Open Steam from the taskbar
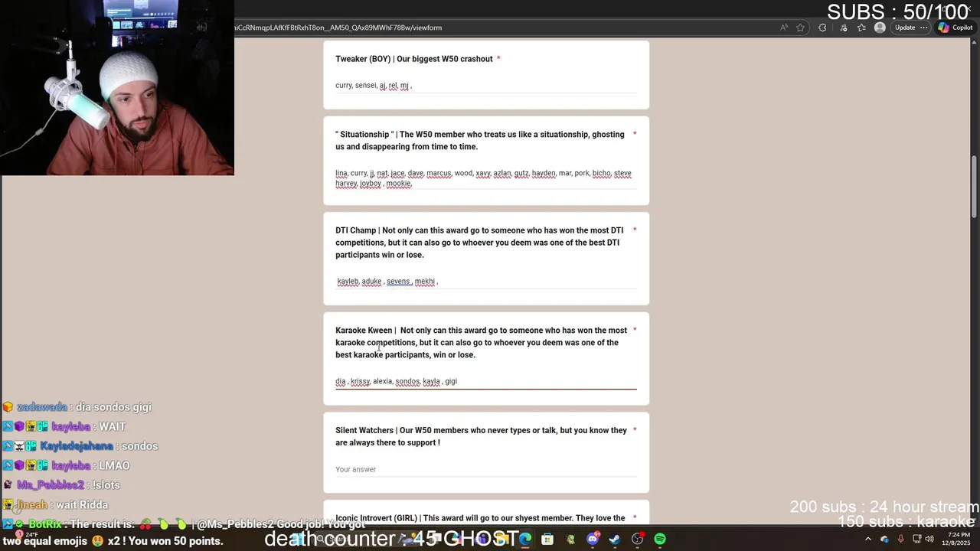Image resolution: width=980 pixels, height=551 pixels. [x=615, y=540]
